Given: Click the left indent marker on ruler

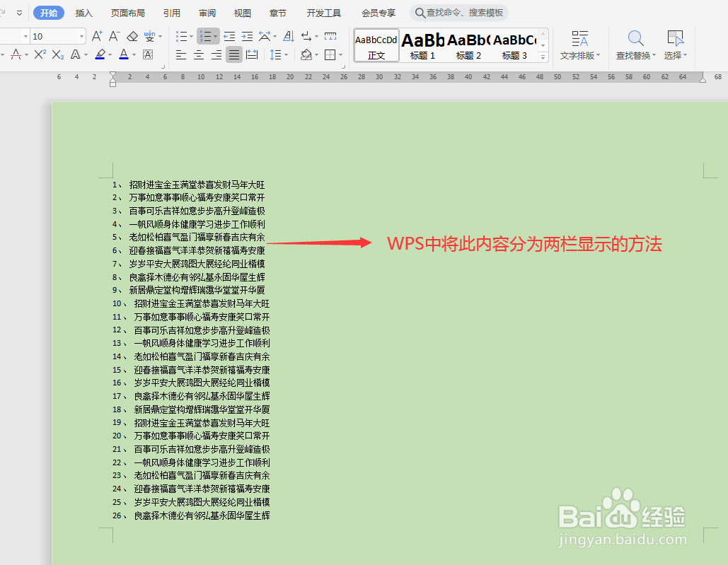Looking at the screenshot, I should click(x=112, y=79).
